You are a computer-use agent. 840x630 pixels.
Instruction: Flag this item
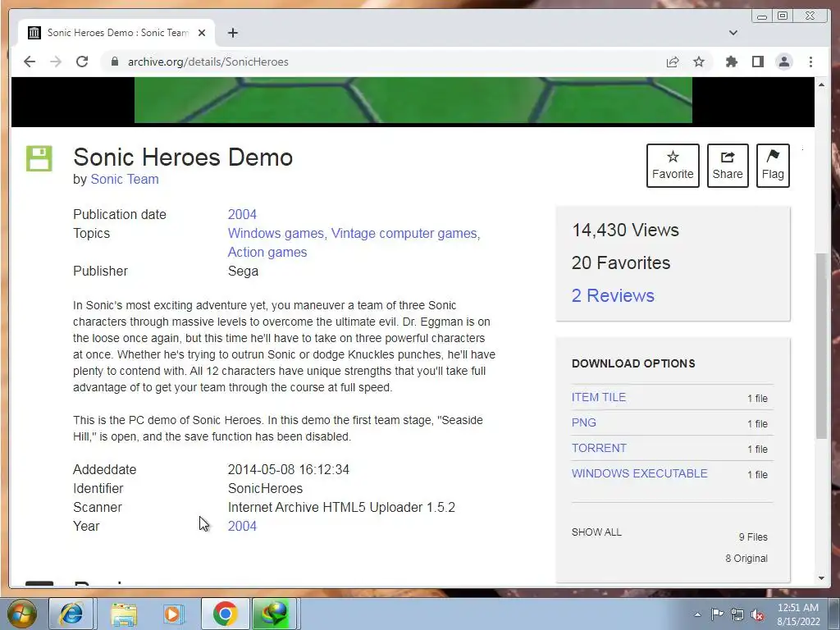[773, 166]
